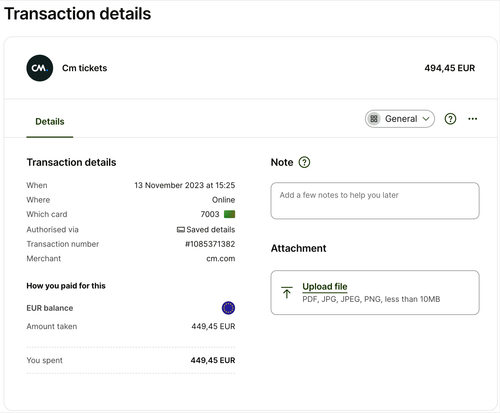Click the Online location value
The width and height of the screenshot is (500, 413).
coord(223,200)
